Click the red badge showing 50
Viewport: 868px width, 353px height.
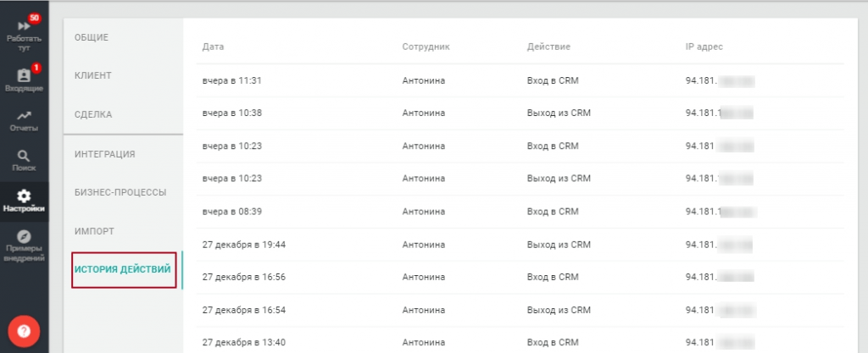35,17
